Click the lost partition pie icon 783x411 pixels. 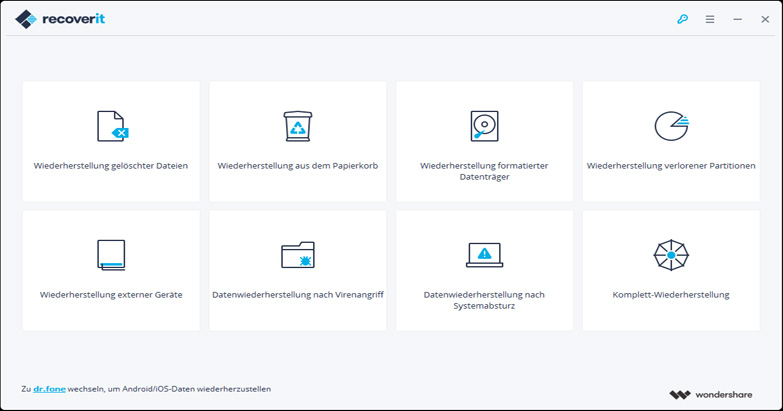click(671, 126)
